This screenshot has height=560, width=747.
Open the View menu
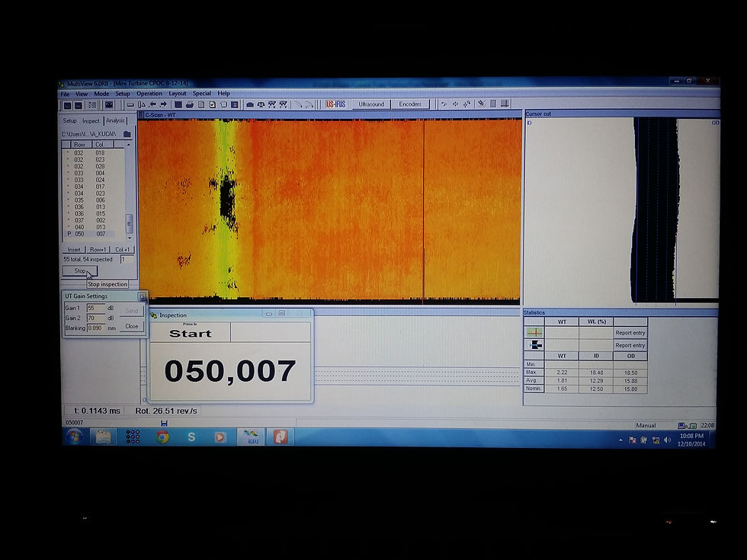(82, 94)
